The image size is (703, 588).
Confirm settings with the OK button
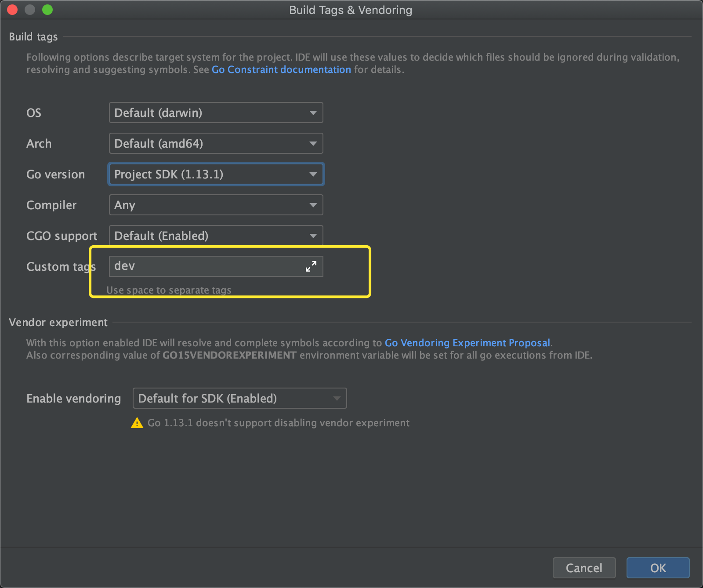coord(658,568)
